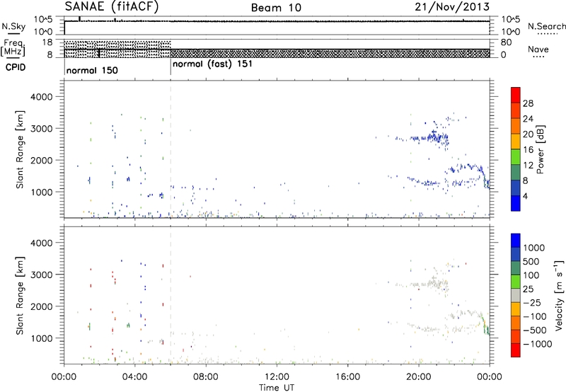
Task: Select the CPID row label
Action: click(16, 67)
